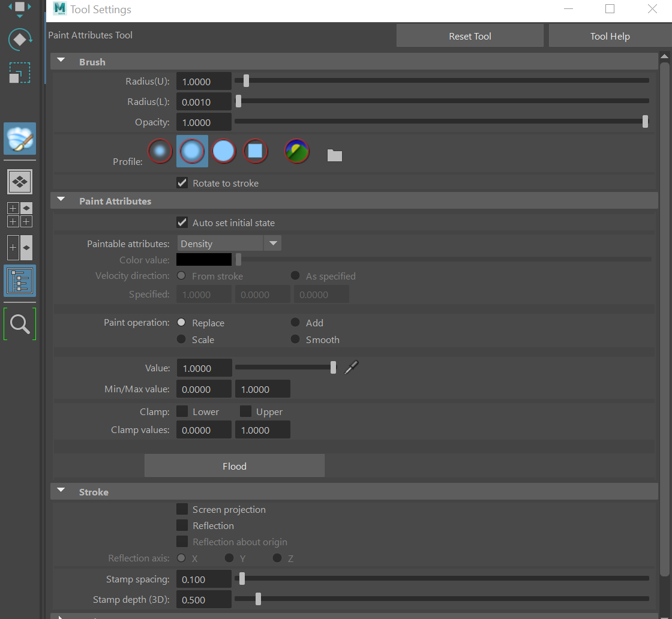Screen dimensions: 672x619
Task: Open Tool Help
Action: (610, 36)
